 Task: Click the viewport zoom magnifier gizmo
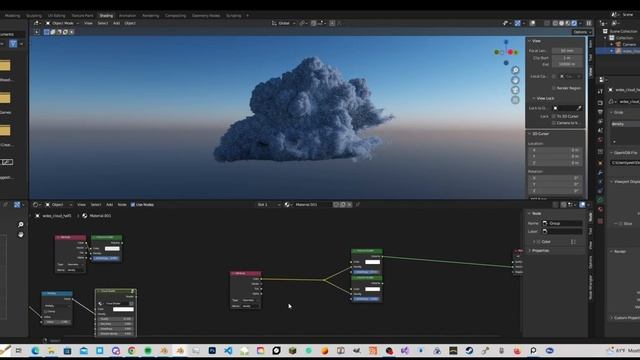tap(515, 70)
